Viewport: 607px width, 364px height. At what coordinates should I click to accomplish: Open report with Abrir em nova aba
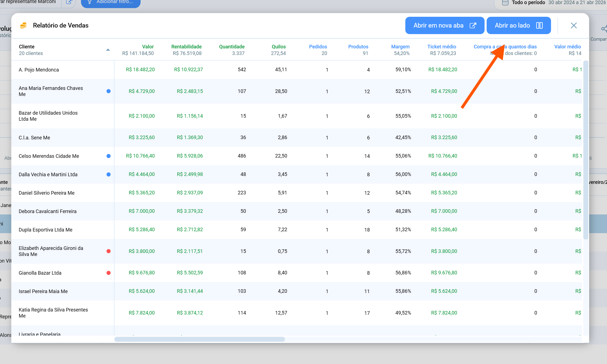(445, 26)
